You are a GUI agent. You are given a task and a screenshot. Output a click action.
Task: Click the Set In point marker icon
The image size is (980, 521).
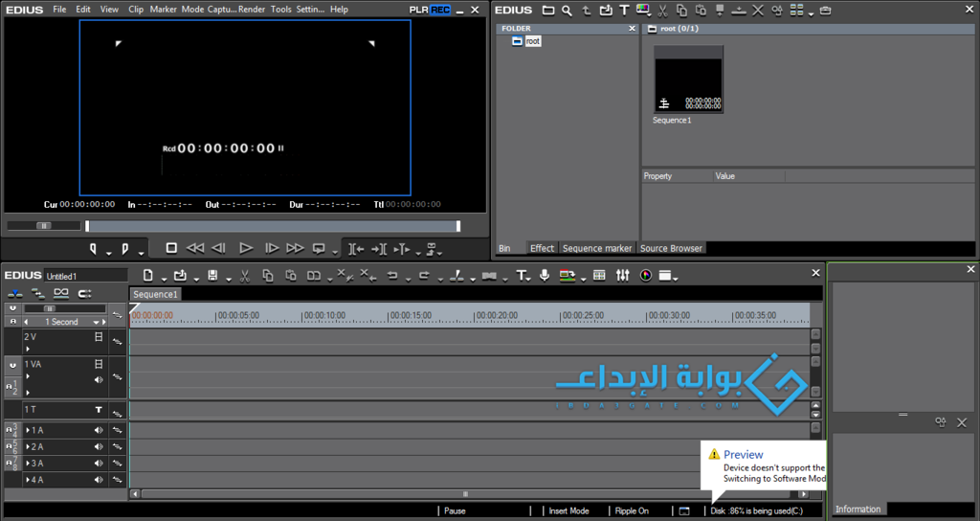[x=93, y=249]
